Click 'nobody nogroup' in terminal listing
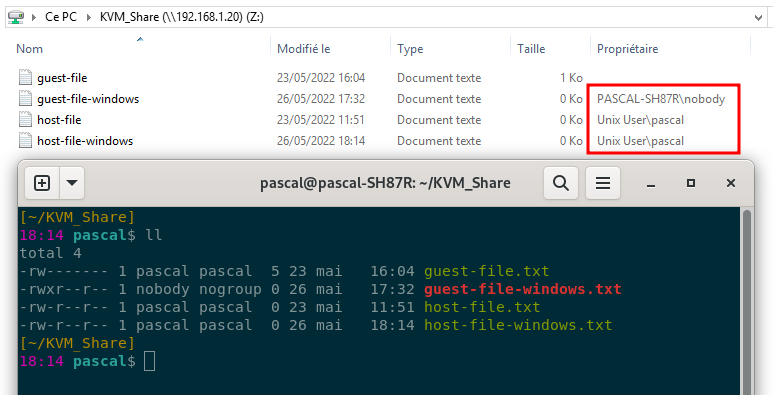 (x=199, y=289)
